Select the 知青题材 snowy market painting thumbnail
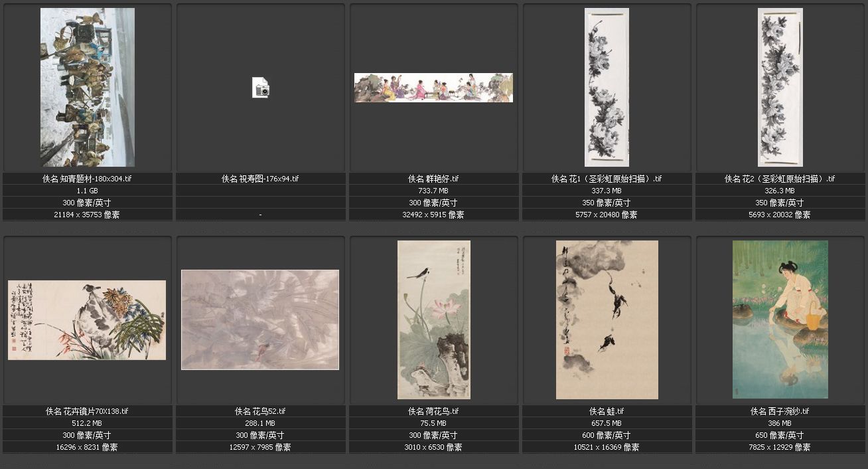This screenshot has width=868, height=469. click(x=88, y=87)
